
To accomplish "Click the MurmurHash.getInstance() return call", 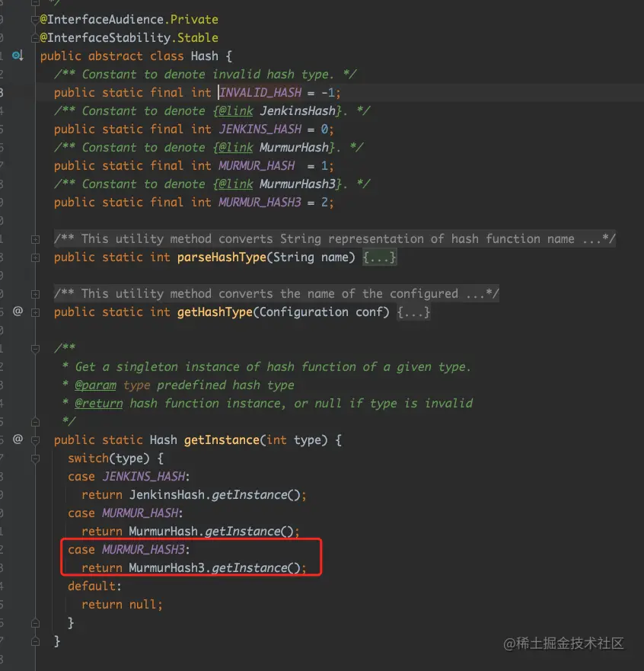I will coord(191,531).
